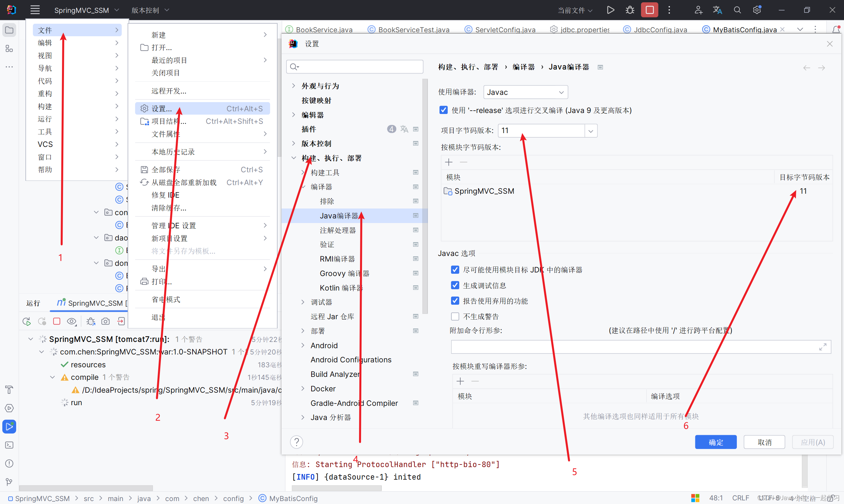844x504 pixels.
Task: Click the SpringMVC_SSM module row in bytecode table
Action: (x=637, y=191)
